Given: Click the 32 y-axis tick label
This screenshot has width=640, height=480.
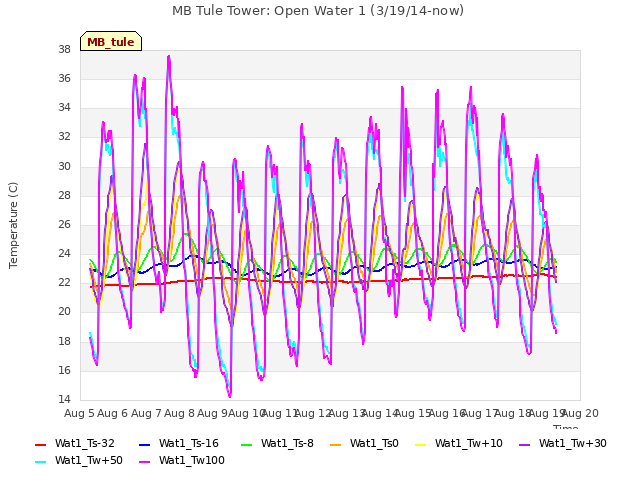Looking at the screenshot, I should 64,137.
